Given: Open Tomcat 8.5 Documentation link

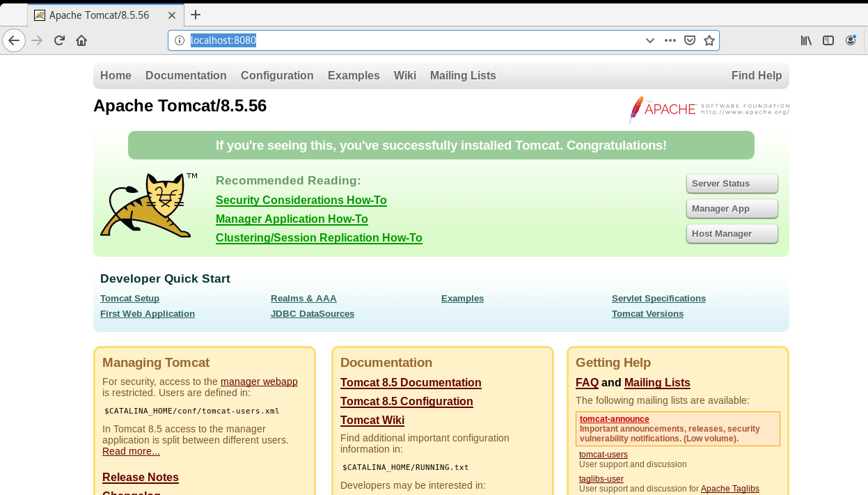Looking at the screenshot, I should [411, 383].
